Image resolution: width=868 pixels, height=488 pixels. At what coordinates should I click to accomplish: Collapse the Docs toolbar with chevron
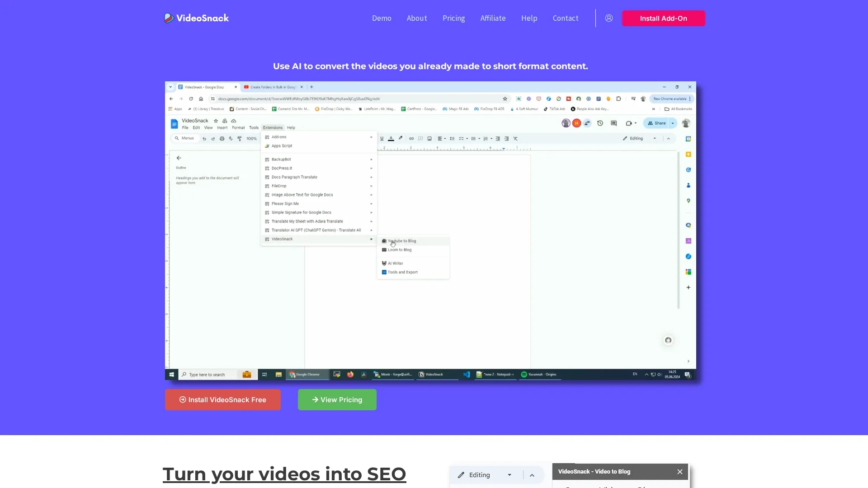point(668,139)
